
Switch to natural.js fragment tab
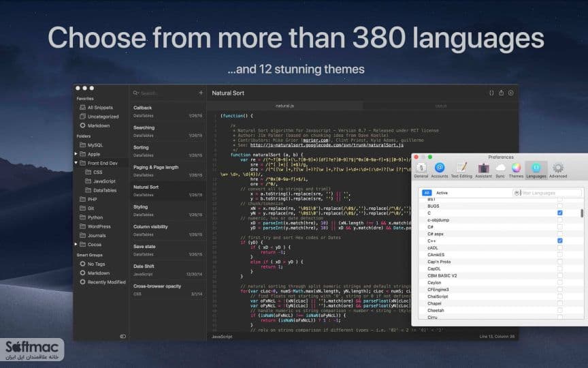284,106
